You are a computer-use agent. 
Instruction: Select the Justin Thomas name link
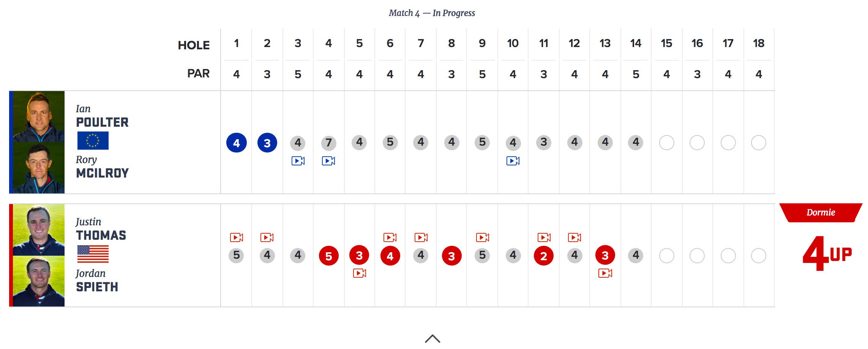click(x=101, y=229)
